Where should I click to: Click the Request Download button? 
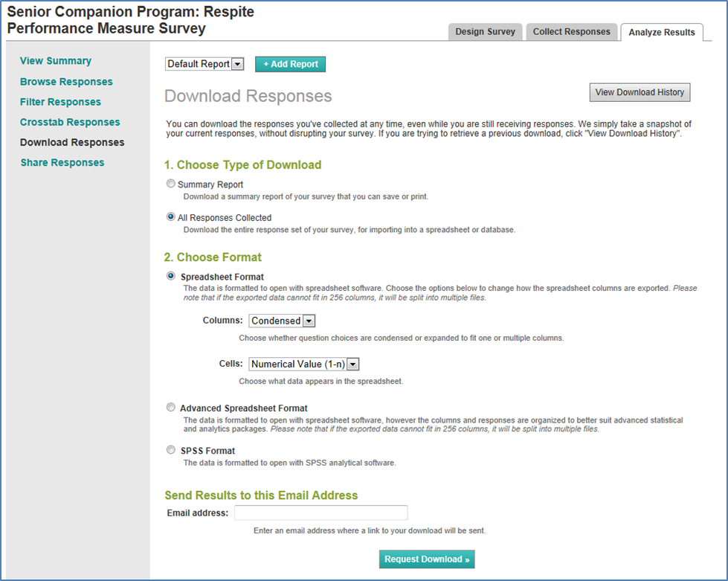coord(427,559)
